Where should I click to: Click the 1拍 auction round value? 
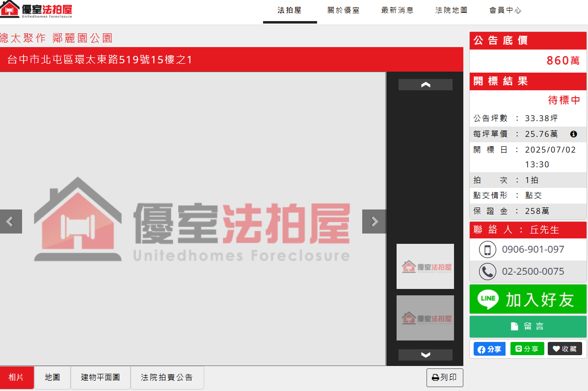532,181
